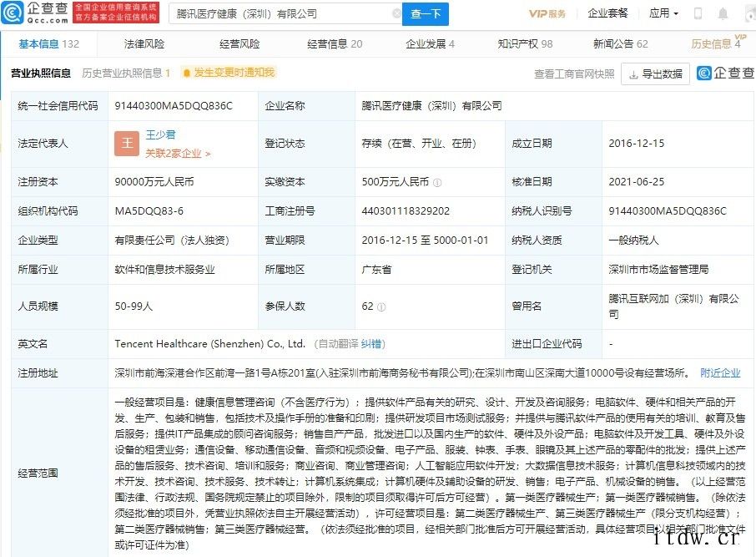This screenshot has height=557, width=756.
Task: Select staff size 50-99人
Action: 134,306
